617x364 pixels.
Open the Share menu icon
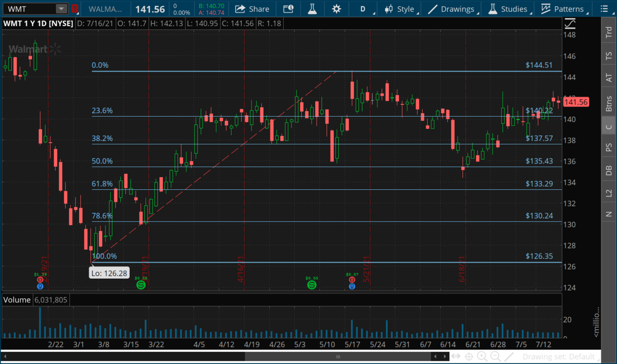240,9
